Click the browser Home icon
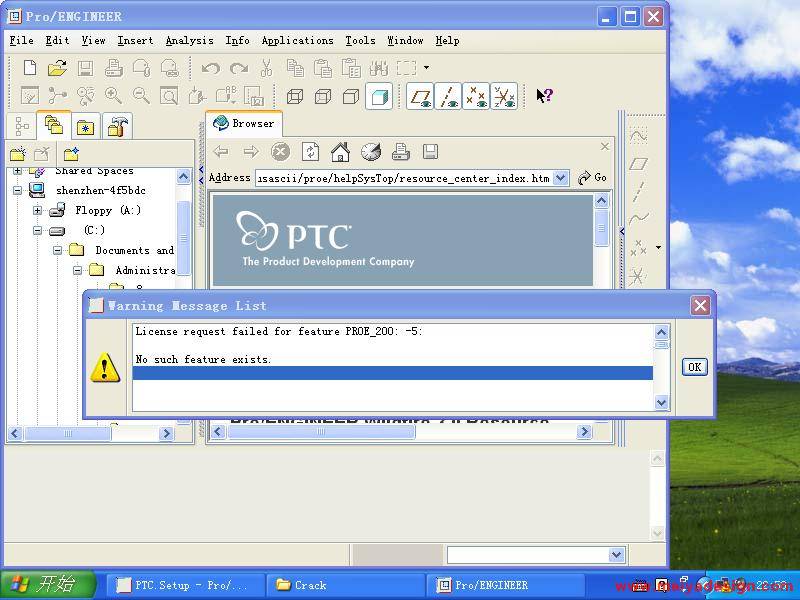Viewport: 800px width, 600px height. (340, 152)
